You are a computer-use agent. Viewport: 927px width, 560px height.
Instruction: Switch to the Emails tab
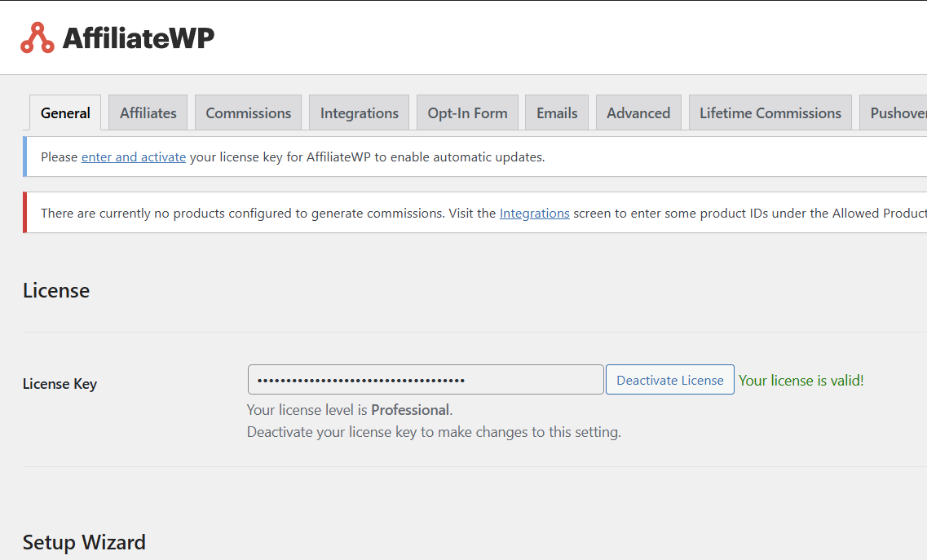[x=557, y=112]
